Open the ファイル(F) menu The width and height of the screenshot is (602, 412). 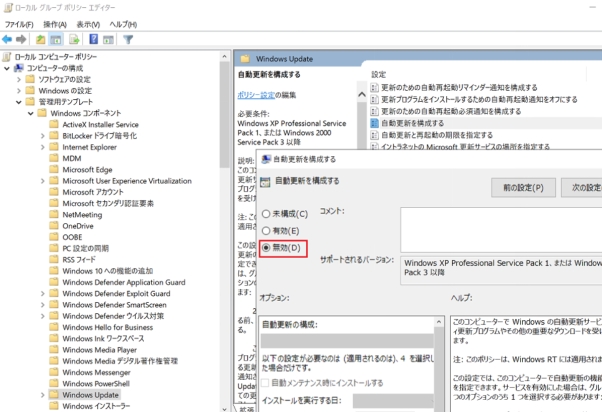[19, 25]
